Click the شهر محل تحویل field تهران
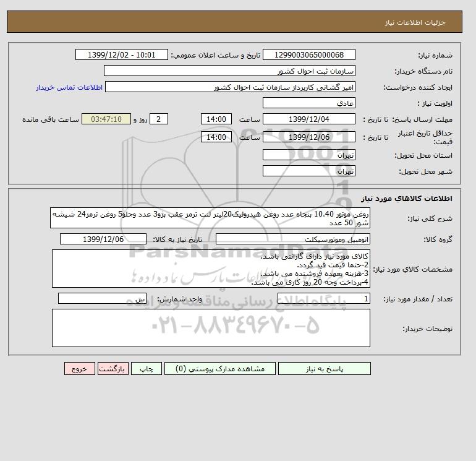Viewport: 476px width, 461px height. coord(308,171)
